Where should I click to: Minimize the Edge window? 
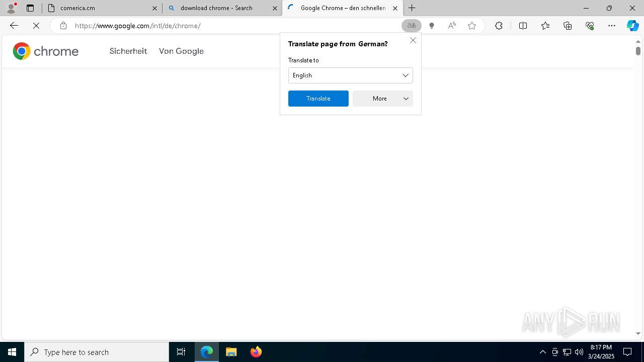tap(586, 8)
